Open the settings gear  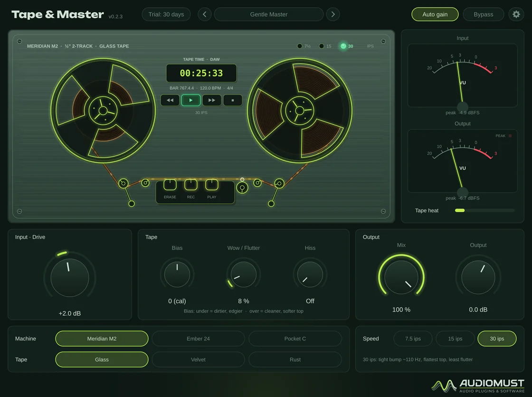tap(516, 14)
